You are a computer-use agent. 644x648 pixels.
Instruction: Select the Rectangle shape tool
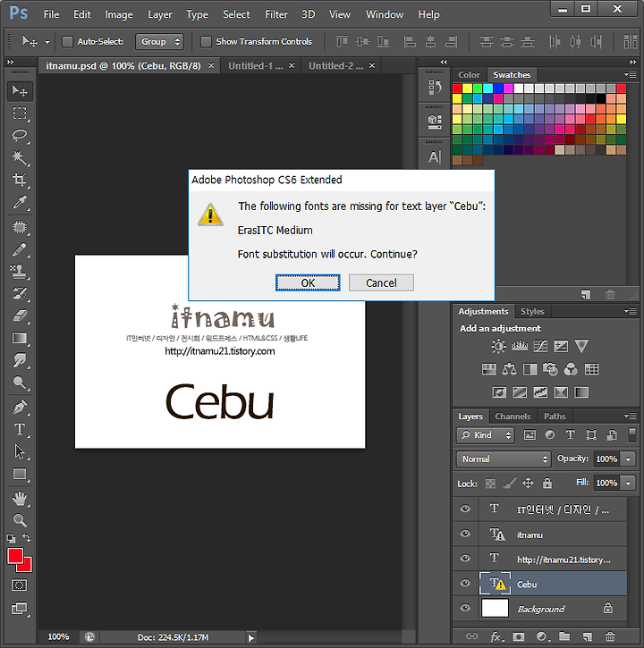tap(20, 474)
